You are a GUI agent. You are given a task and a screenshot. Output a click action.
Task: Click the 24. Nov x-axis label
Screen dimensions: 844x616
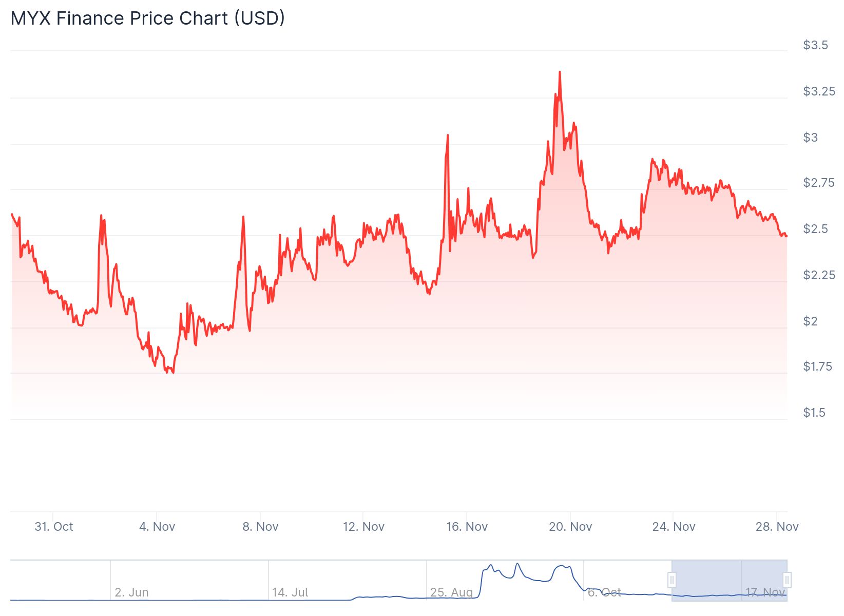[x=674, y=527]
